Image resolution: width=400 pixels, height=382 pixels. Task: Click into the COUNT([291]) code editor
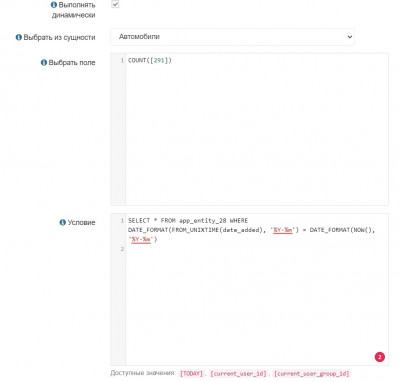249,129
